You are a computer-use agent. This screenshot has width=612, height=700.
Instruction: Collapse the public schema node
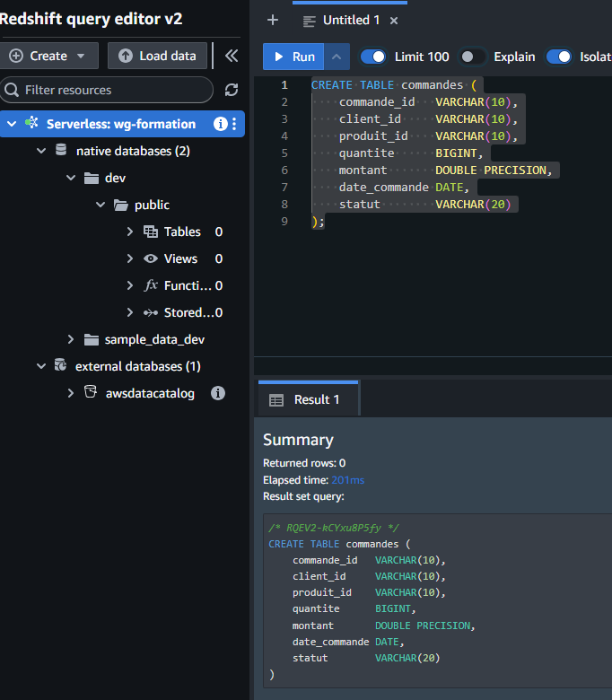(x=101, y=205)
